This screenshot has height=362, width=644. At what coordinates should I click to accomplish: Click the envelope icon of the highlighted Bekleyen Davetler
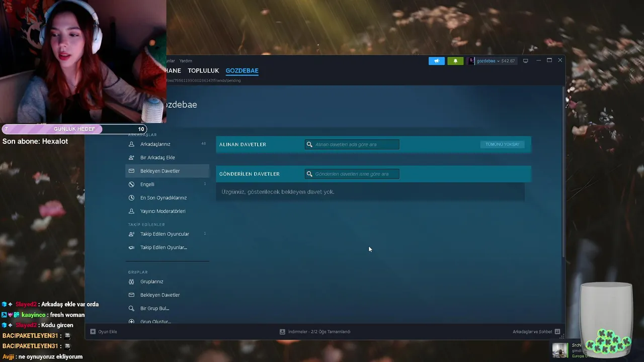(x=131, y=171)
